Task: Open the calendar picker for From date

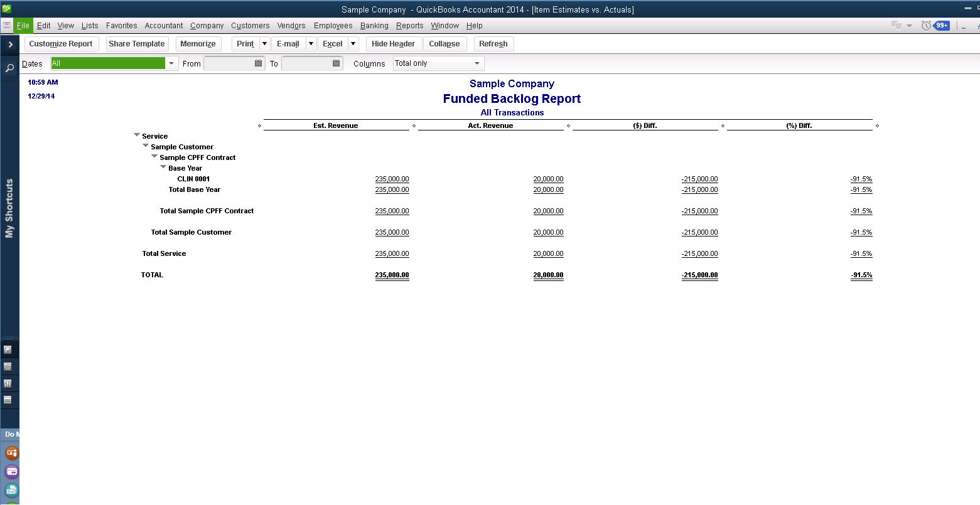Action: [x=259, y=63]
